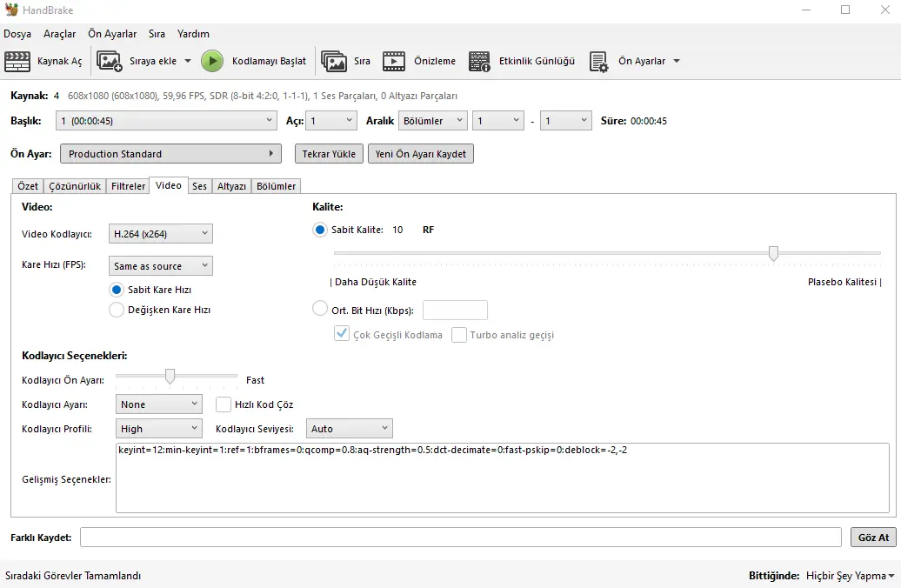Open the Bittiğinde Hiçbir Şey Yapma dropdown
901x588 pixels.
[x=850, y=576]
